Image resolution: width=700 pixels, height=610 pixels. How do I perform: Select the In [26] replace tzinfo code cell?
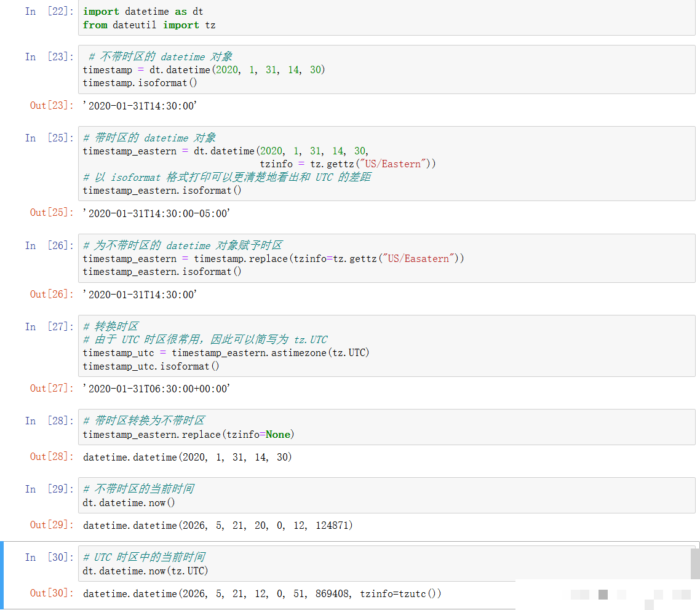point(387,258)
